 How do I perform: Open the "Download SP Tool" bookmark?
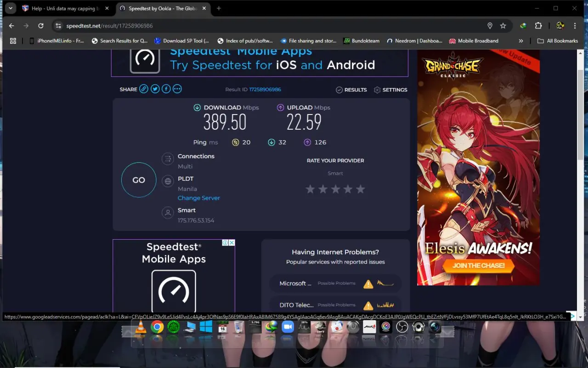[182, 40]
